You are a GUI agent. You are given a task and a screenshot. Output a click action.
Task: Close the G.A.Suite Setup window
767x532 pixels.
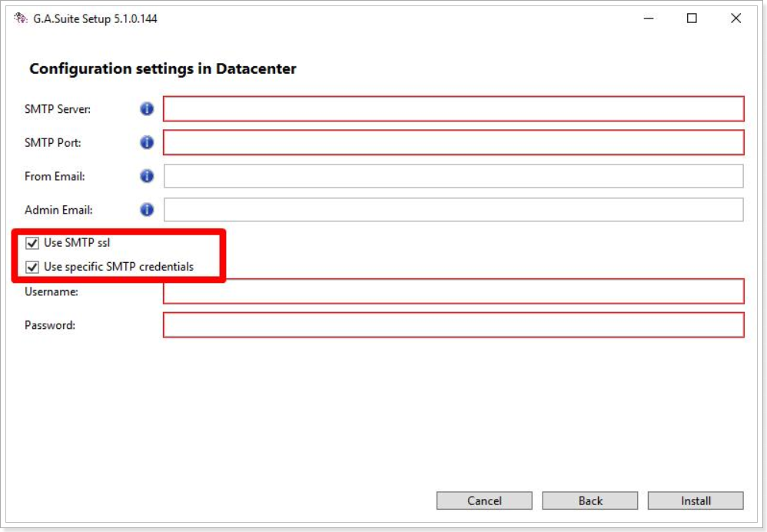(x=735, y=18)
